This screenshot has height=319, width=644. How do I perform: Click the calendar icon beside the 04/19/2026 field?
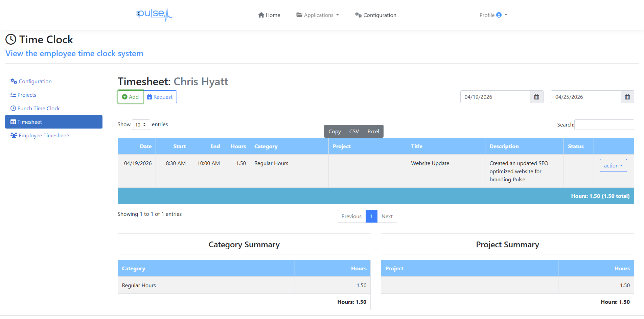536,97
